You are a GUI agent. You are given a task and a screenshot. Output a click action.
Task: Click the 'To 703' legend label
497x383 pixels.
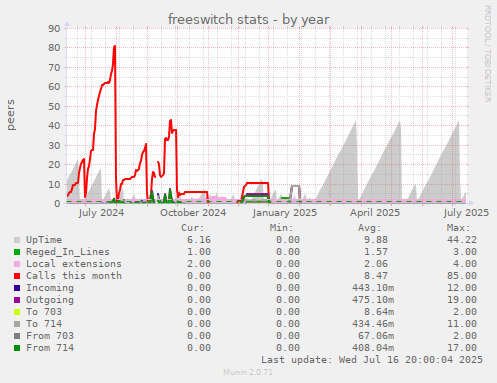pos(44,312)
